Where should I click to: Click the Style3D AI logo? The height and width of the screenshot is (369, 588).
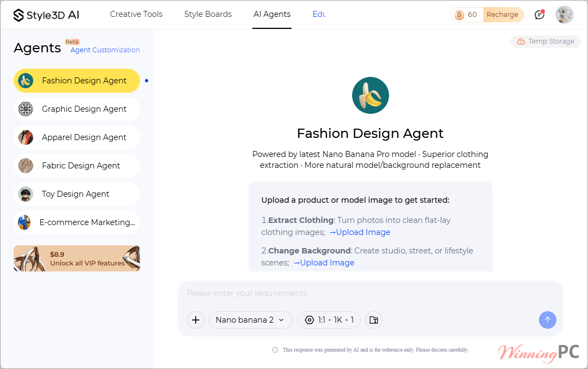pyautogui.click(x=46, y=15)
